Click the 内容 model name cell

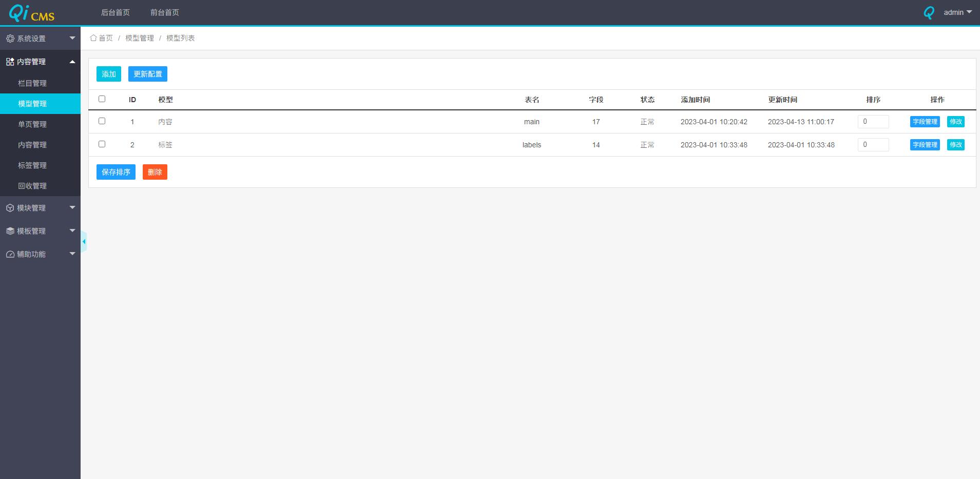pos(165,122)
